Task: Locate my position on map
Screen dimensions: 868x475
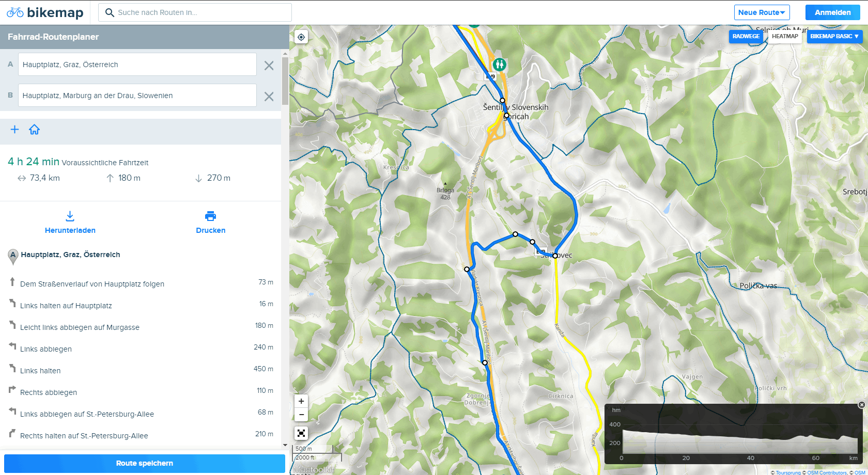Action: coord(301,37)
